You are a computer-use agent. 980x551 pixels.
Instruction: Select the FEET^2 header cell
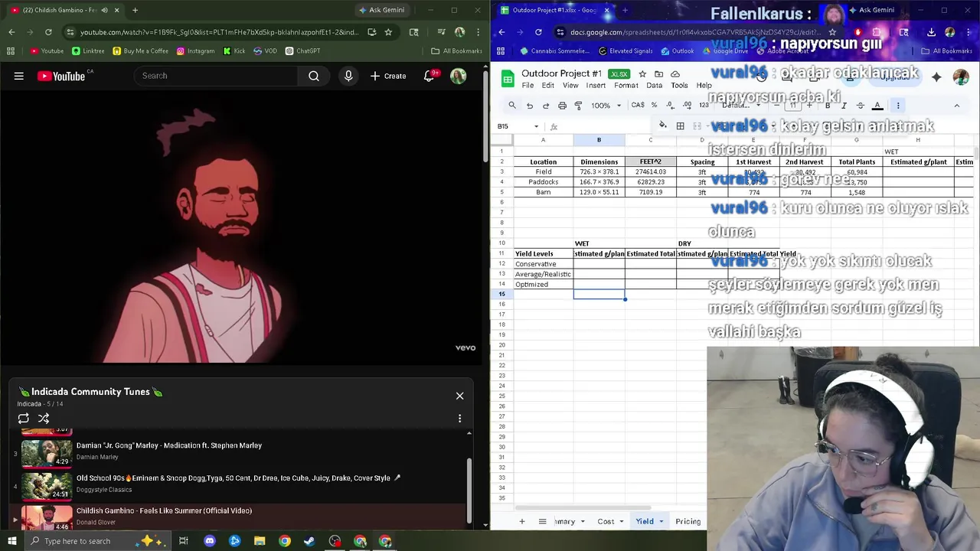(x=651, y=161)
